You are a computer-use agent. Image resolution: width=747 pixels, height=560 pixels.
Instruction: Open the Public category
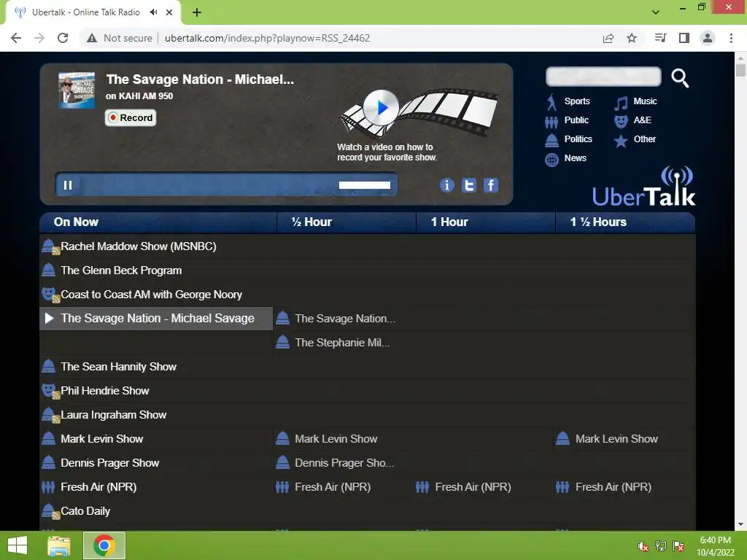576,120
